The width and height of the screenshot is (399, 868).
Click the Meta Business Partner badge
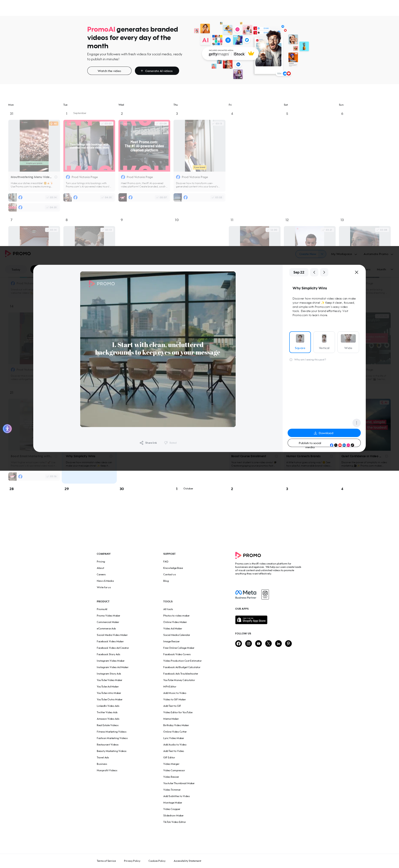(x=246, y=594)
